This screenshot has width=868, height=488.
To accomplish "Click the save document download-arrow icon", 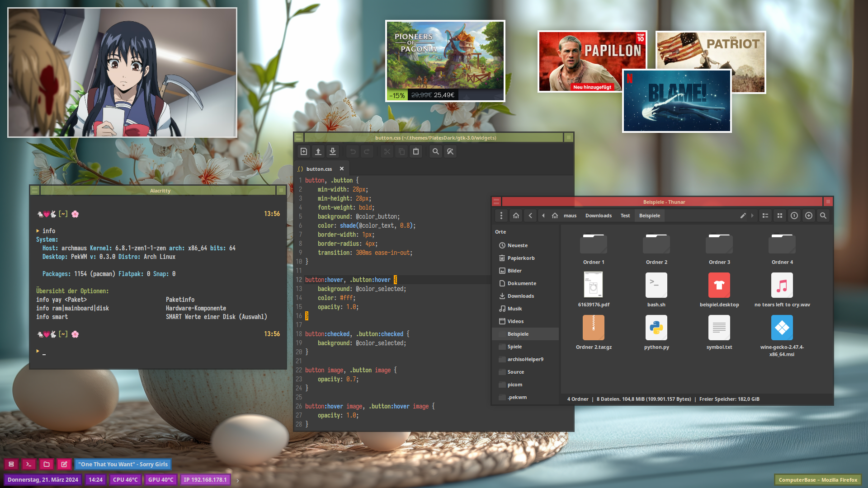I will [333, 152].
